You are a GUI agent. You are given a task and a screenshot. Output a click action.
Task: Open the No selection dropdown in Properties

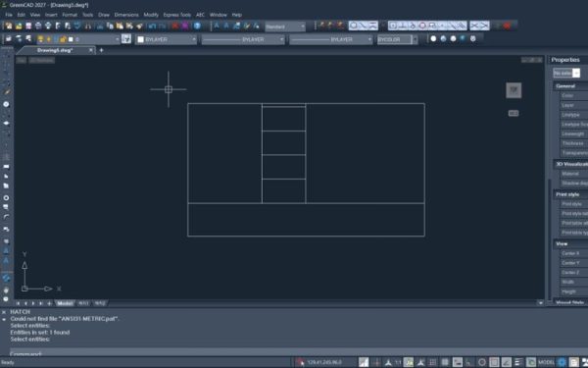click(x=566, y=73)
